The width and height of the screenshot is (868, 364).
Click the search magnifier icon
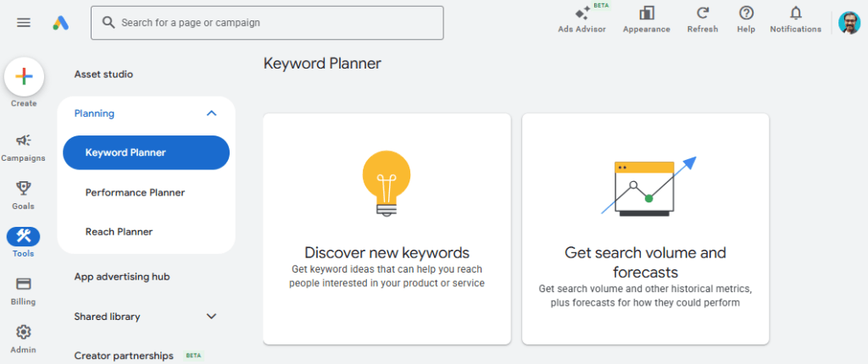109,23
